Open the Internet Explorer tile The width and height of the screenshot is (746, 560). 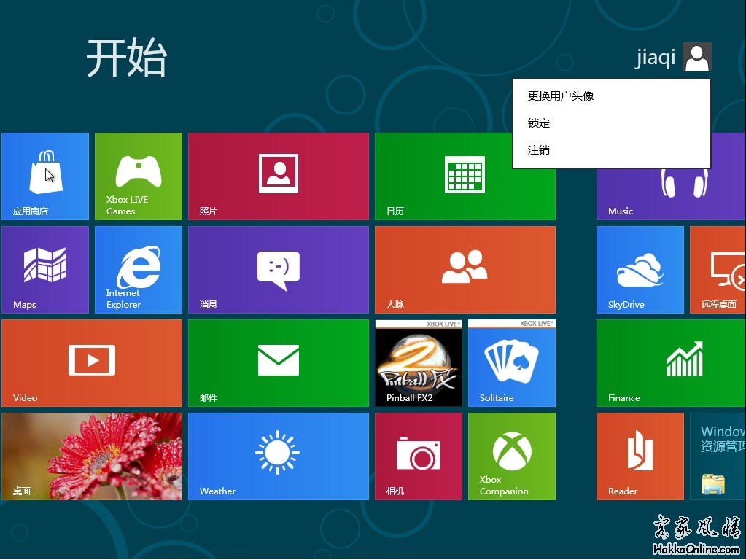[139, 270]
